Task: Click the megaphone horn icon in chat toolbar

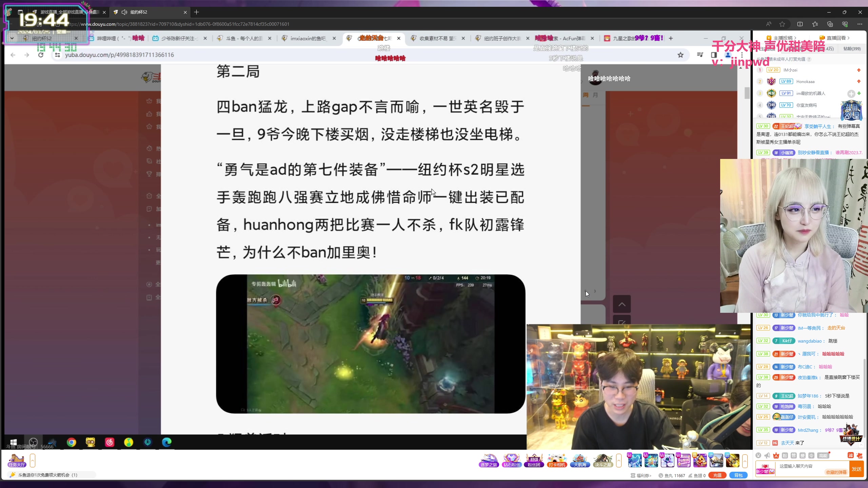Action: click(767, 455)
